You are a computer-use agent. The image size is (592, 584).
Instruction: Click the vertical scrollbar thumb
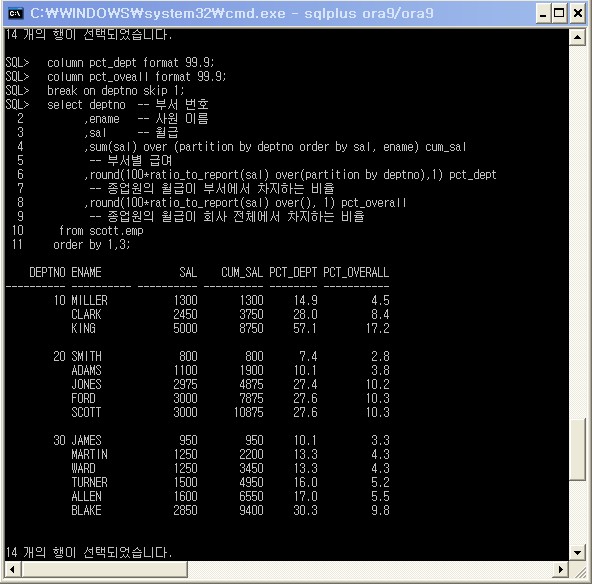tap(577, 449)
